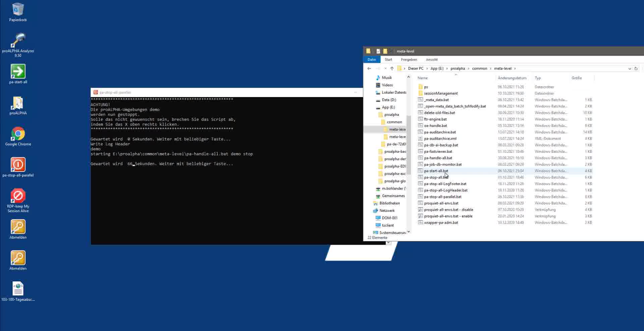This screenshot has width=644, height=331.
Task: Select the 103-100-Tagesabsc... file icon
Action: pyautogui.click(x=18, y=291)
